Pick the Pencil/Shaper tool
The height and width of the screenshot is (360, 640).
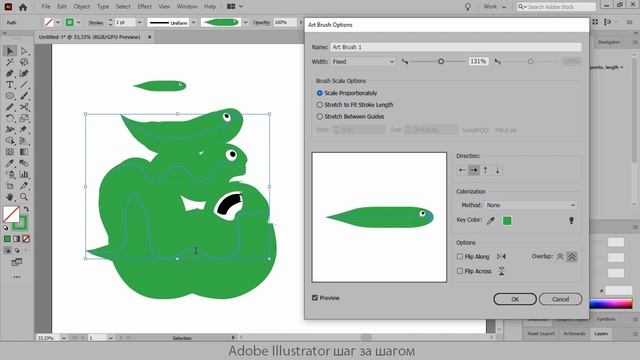(10, 107)
